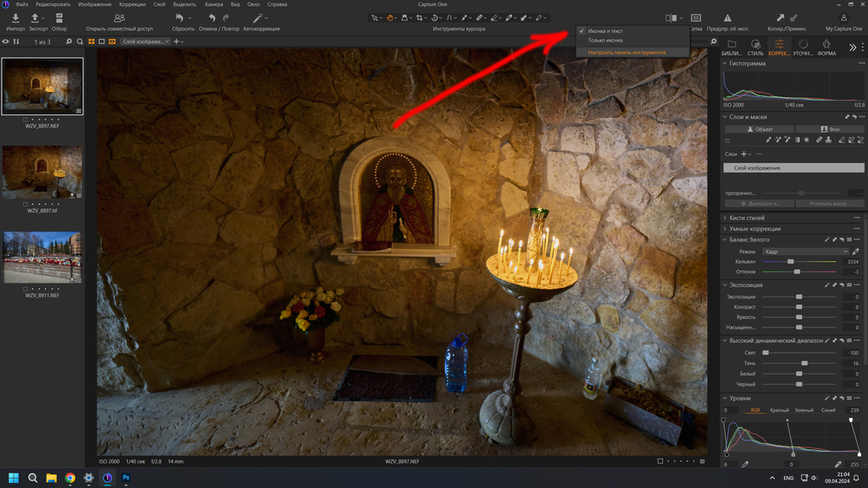The image size is (868, 488).
Task: Click the Объект mask button
Action: 759,129
